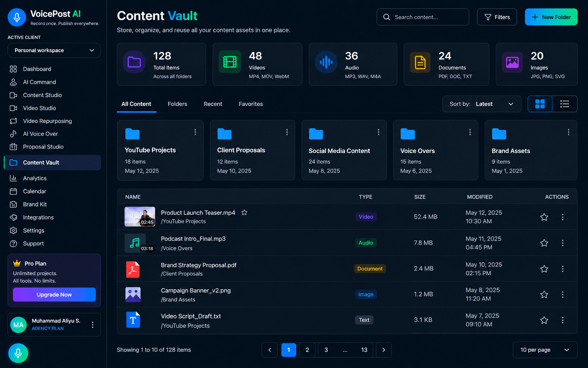The image size is (588, 368).
Task: Open the row actions menu for Product Launch Teaser.mp4
Action: click(x=563, y=217)
